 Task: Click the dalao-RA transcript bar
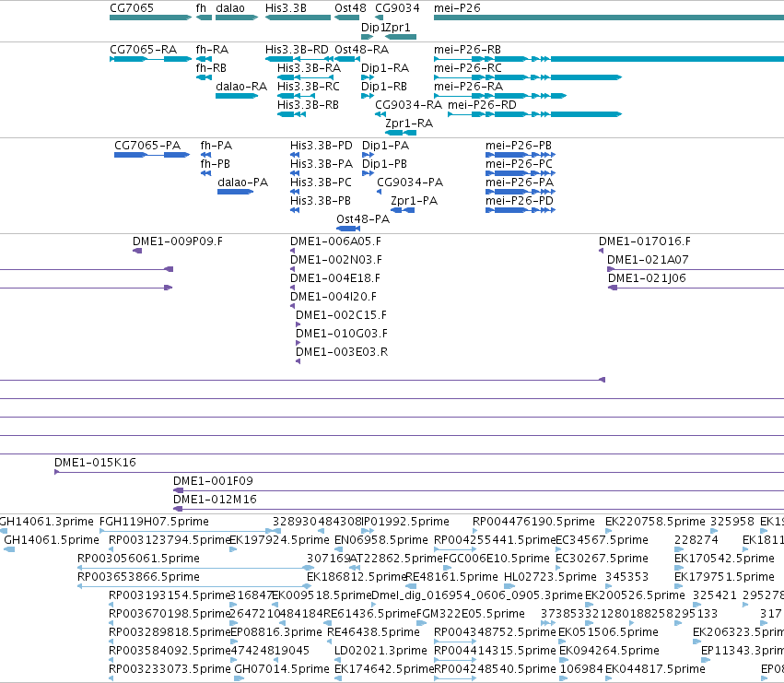237,96
